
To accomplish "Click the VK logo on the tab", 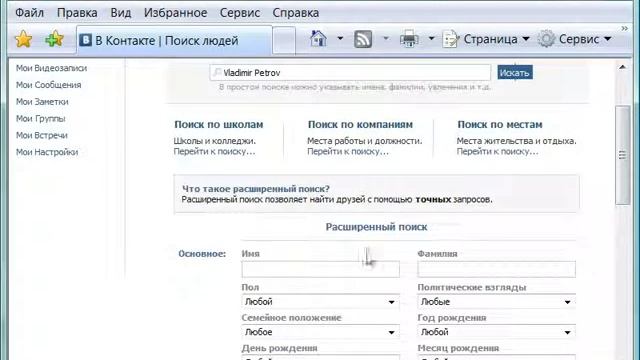I will click(85, 40).
